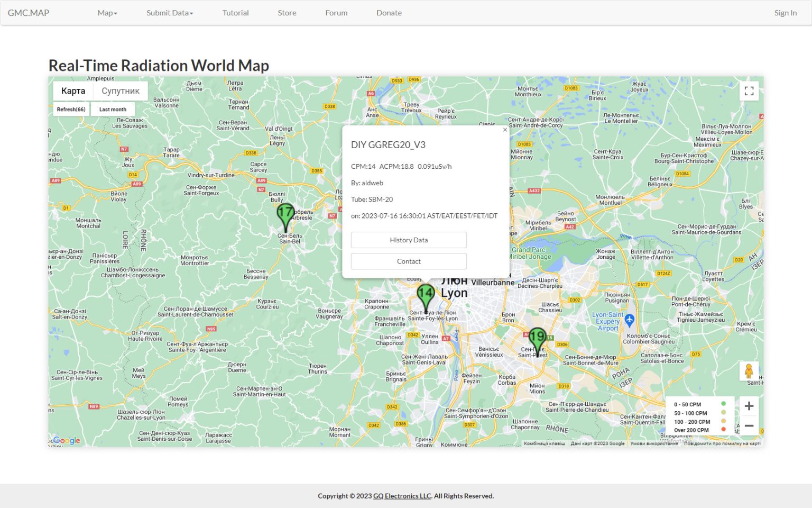This screenshot has width=812, height=508.
Task: Close the DIY GGREG20_V3 info popup
Action: [505, 130]
